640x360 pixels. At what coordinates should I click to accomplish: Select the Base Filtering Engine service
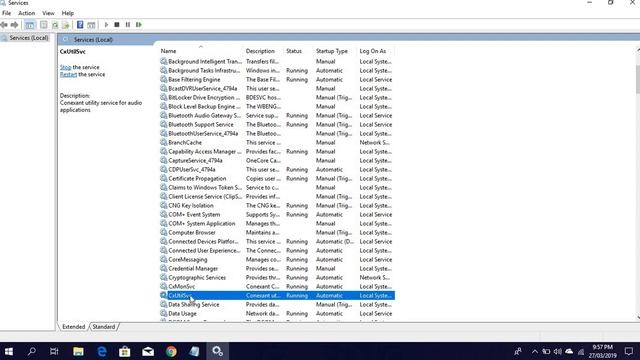pos(276,80)
